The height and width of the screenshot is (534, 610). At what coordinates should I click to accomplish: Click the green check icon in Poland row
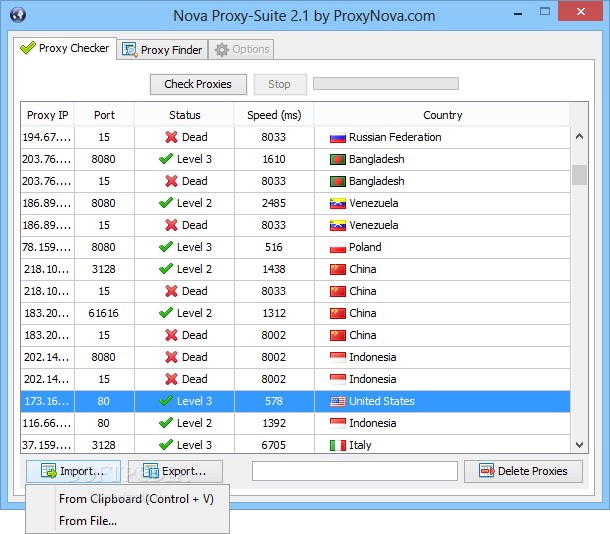pos(166,247)
